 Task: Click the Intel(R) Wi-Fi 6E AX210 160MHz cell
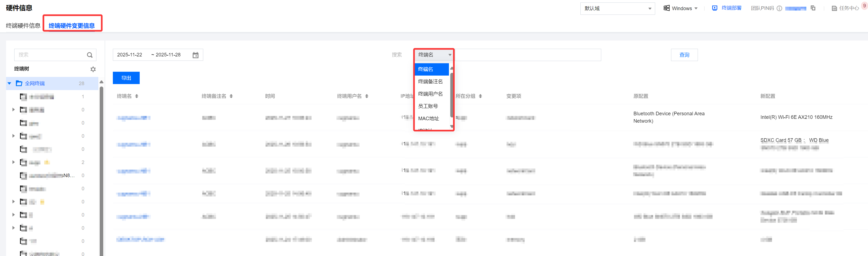click(x=796, y=117)
